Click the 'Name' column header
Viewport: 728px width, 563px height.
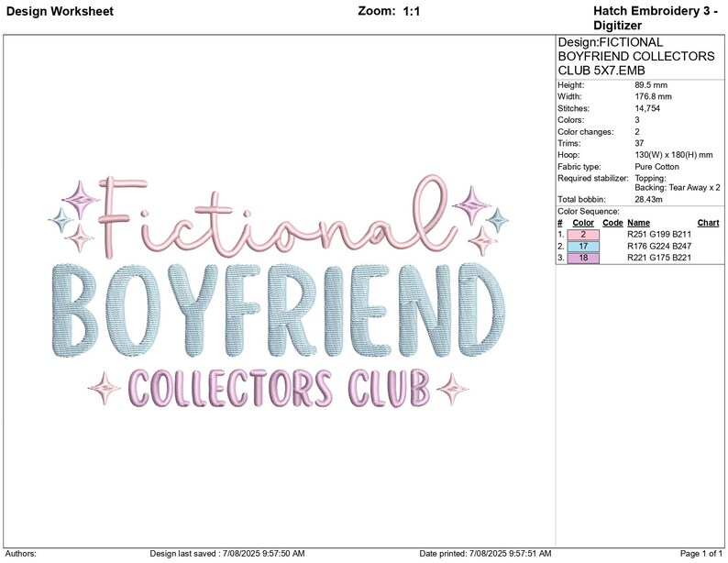click(638, 223)
